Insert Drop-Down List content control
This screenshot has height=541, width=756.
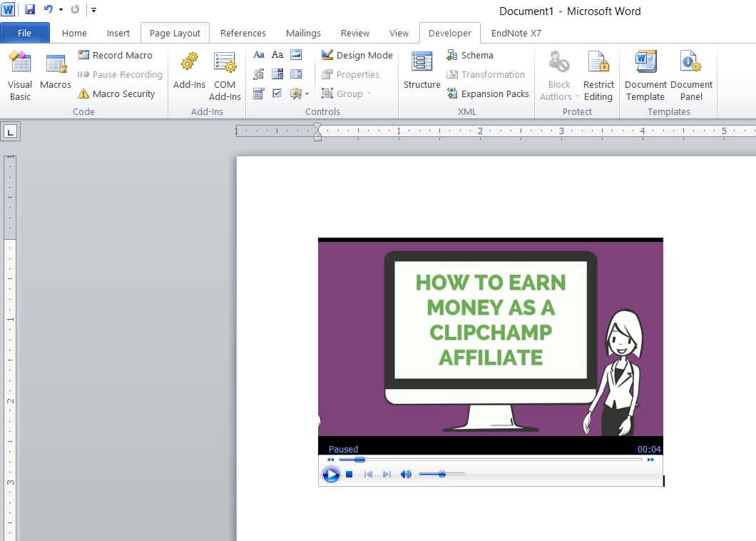pyautogui.click(x=296, y=74)
